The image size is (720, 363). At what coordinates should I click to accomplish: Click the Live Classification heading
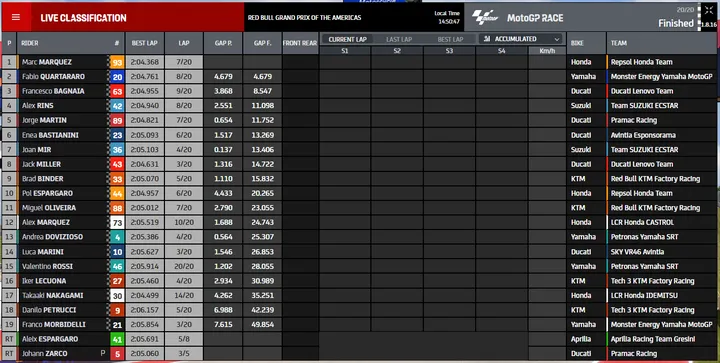click(x=83, y=18)
